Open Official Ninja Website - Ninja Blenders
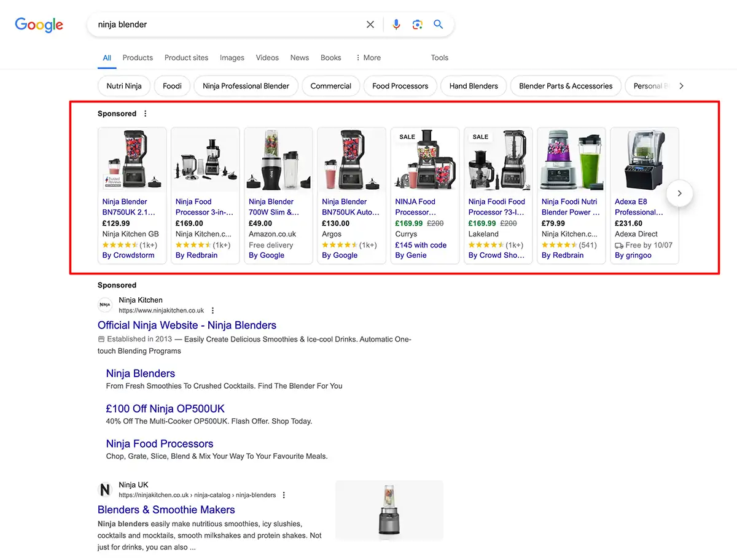 (187, 325)
